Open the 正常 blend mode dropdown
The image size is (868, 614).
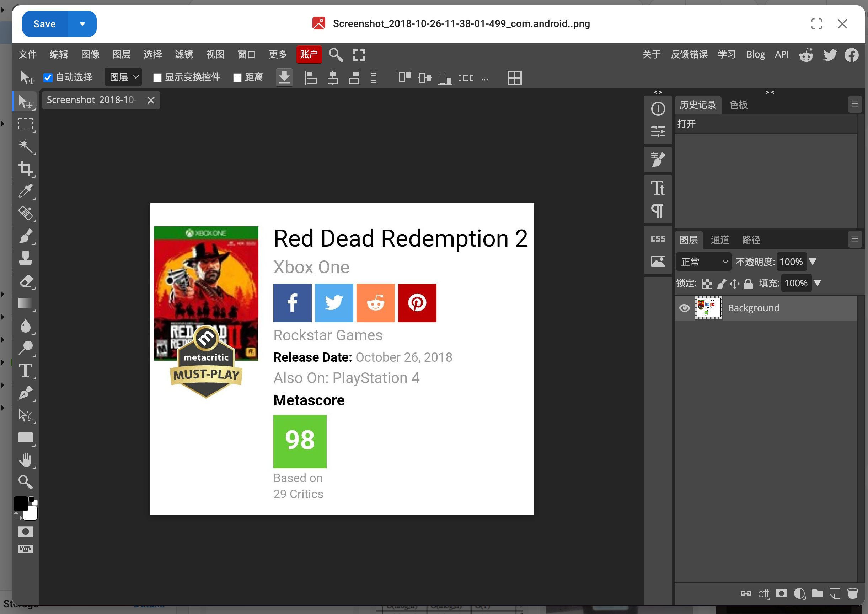click(703, 262)
